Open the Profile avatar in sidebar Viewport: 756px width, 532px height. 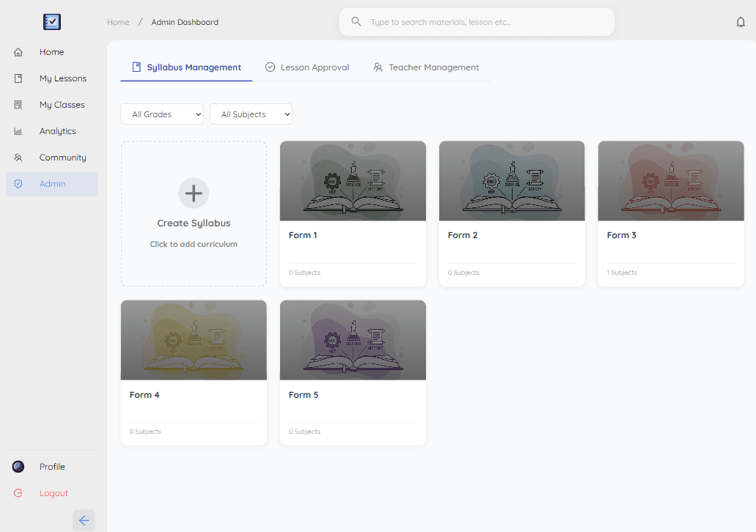coord(18,467)
